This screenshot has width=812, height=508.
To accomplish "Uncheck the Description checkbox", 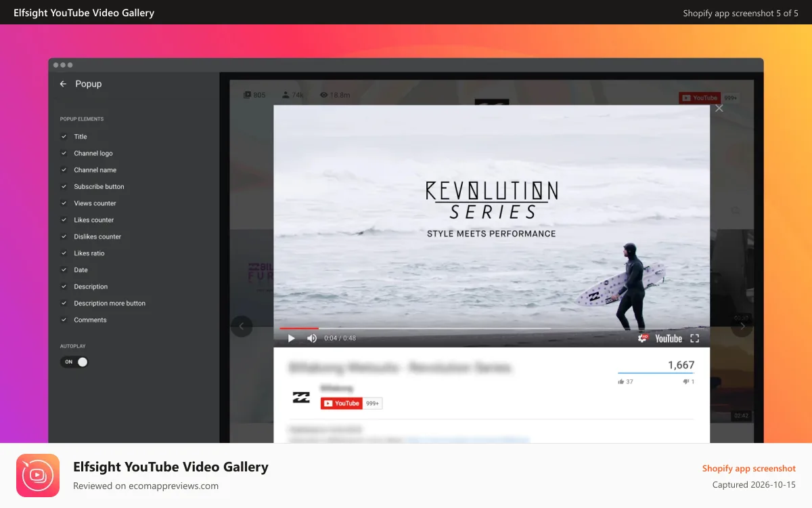I will coord(64,287).
